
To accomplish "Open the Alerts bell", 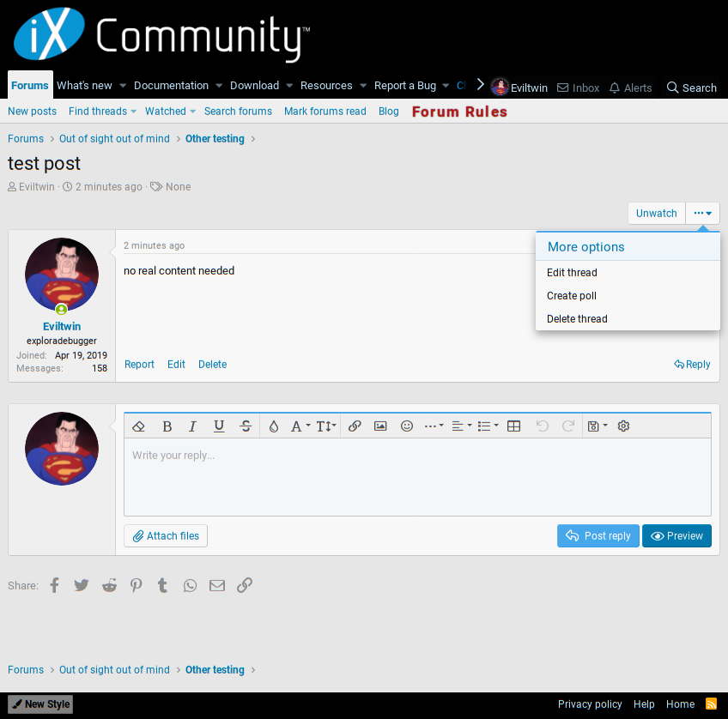I will [630, 88].
